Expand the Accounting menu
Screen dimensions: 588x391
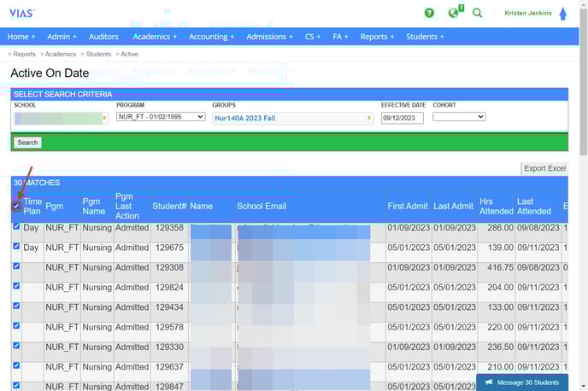211,37
